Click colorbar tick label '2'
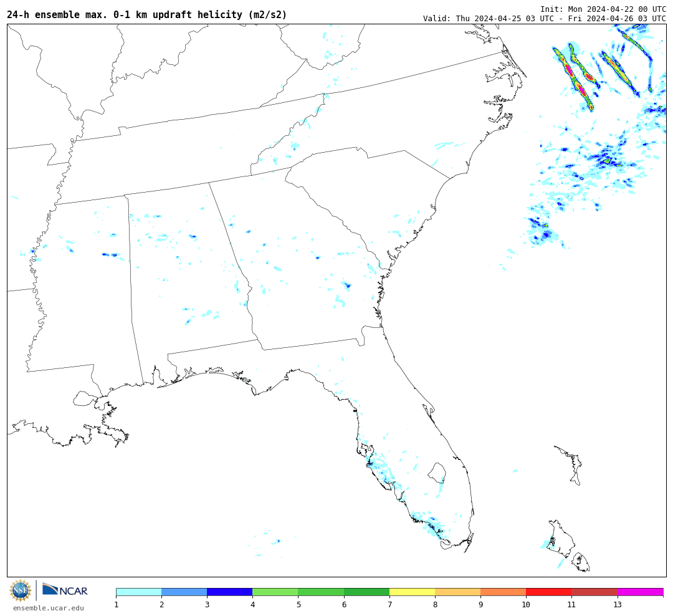This screenshot has height=616, width=673. (x=162, y=605)
